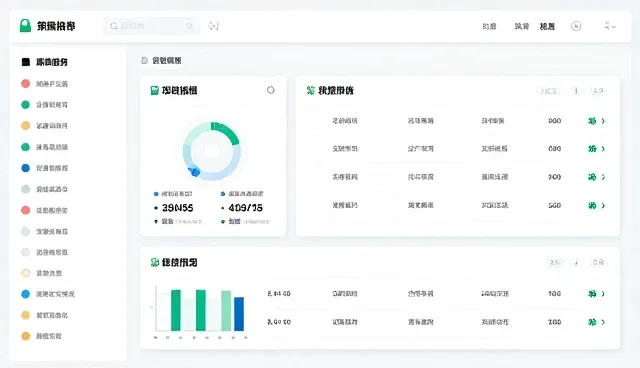Screen dimensions: 640x368
Task: Click the circle button in the donut card header
Action: [x=271, y=90]
